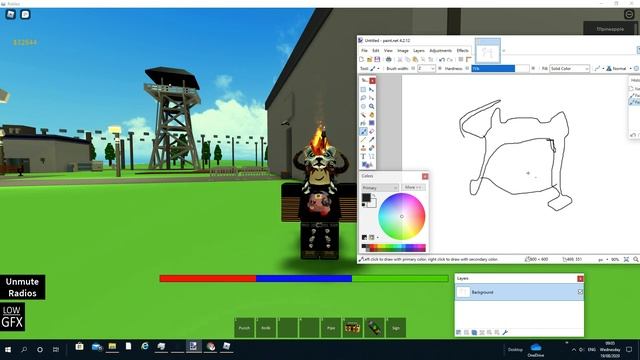Select the Color Picker eyedropper tool
Image resolution: width=640 pixels, height=360 pixels.
click(371, 140)
